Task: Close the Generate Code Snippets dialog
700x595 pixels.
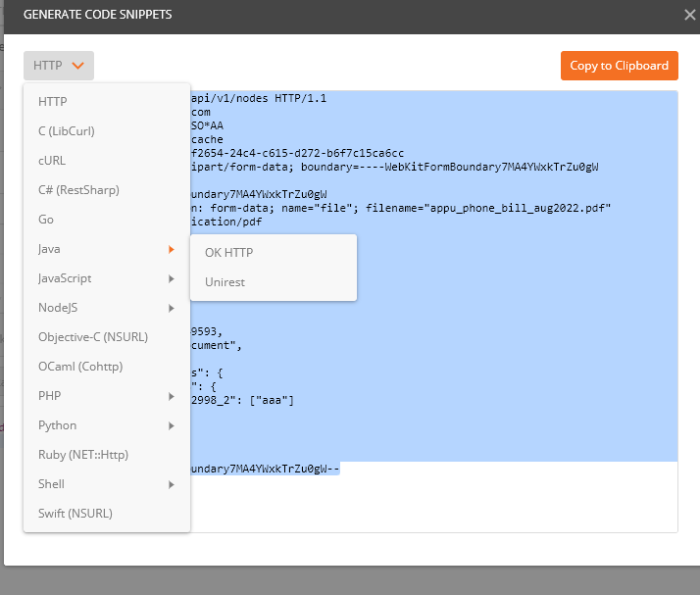Action: click(689, 15)
